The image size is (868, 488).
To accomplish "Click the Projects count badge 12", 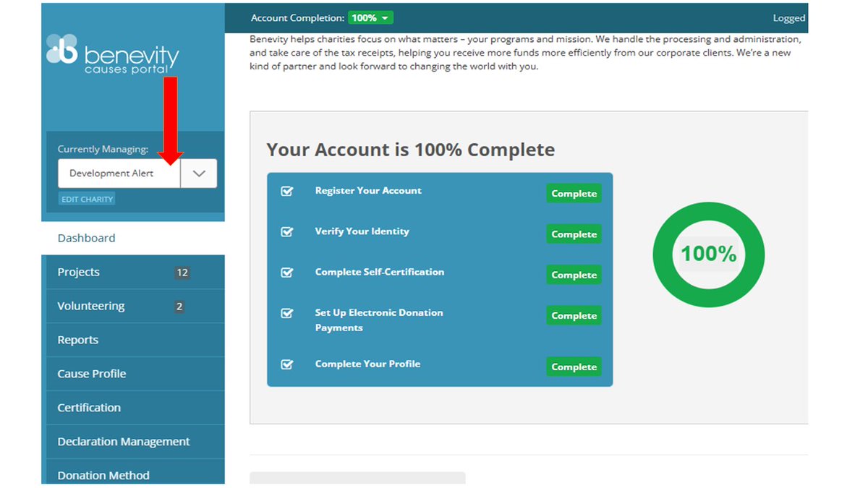I will (x=182, y=273).
